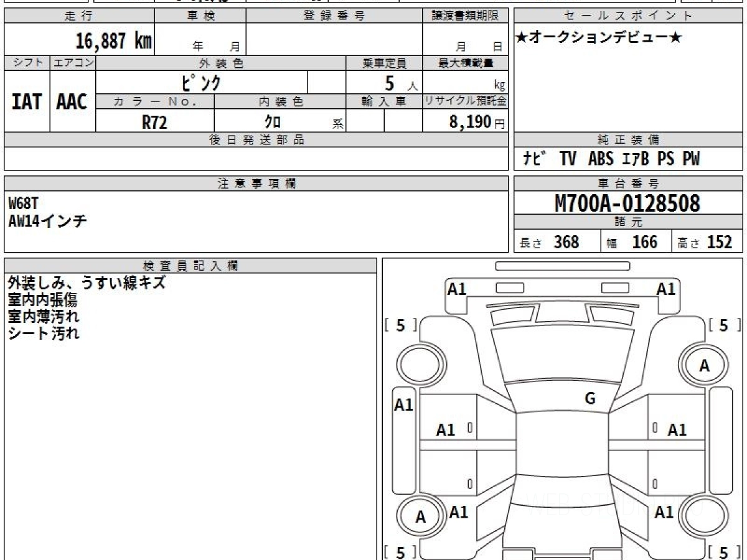Click the 譲渡書類期限 header cell

pos(465,16)
